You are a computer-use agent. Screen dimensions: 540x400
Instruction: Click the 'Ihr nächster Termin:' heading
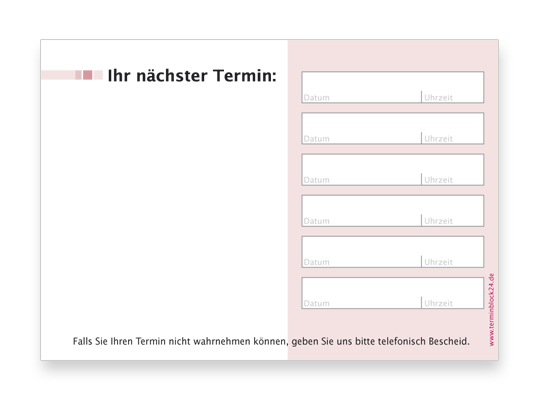pos(192,75)
